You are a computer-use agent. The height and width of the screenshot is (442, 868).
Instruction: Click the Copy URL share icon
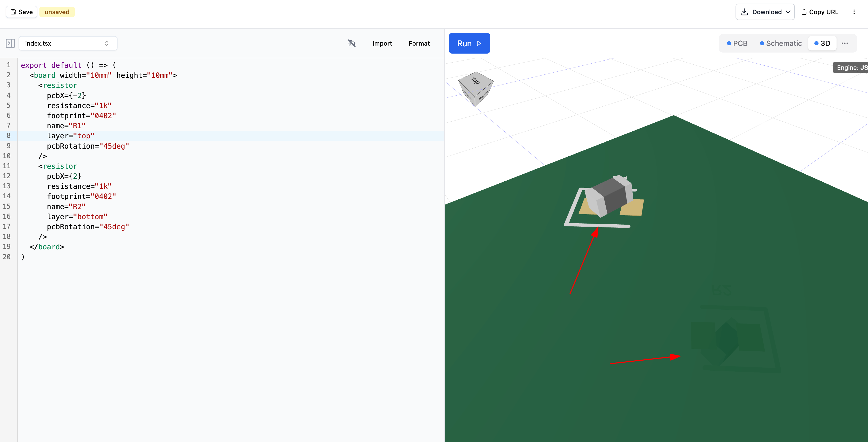(x=804, y=12)
